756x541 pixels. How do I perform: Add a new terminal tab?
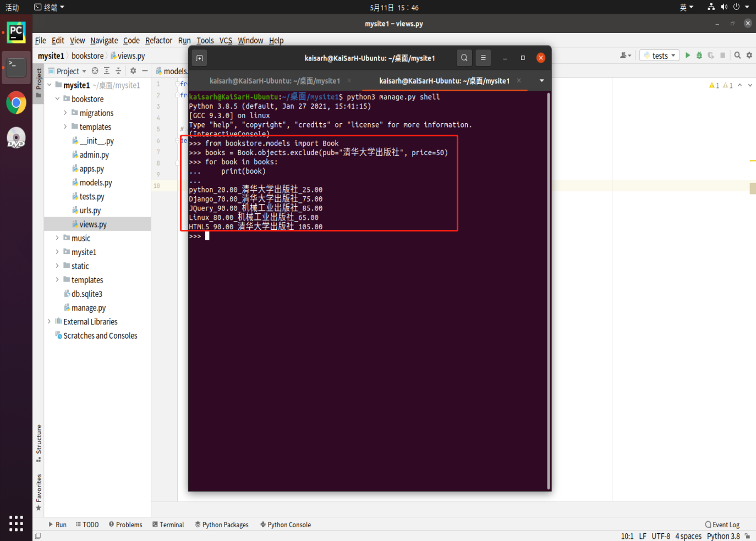tap(200, 58)
